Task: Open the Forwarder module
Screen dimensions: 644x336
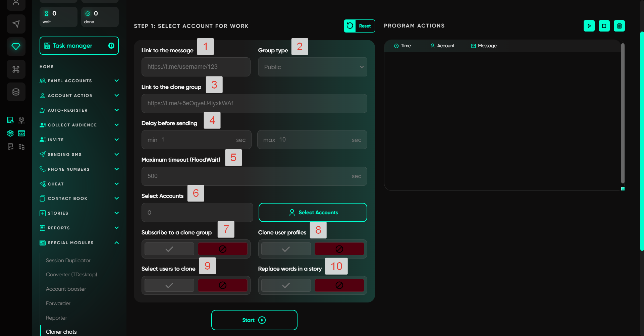Action: (58, 303)
